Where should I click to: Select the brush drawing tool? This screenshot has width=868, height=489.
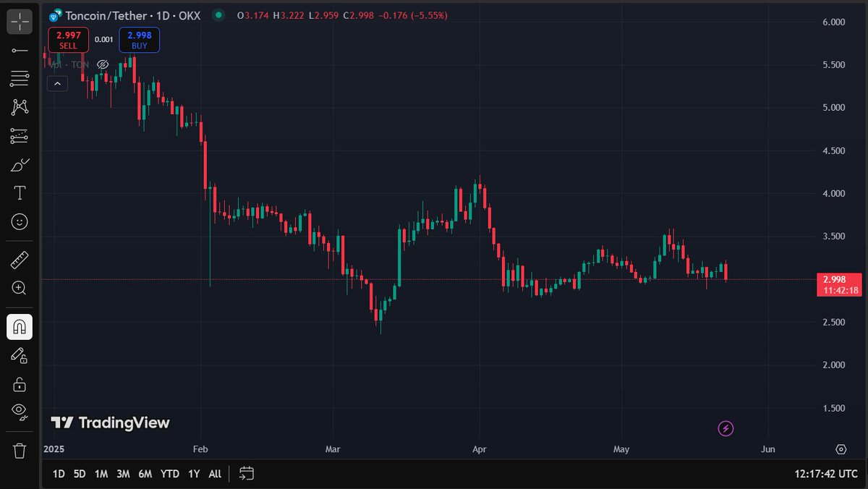[x=20, y=165]
